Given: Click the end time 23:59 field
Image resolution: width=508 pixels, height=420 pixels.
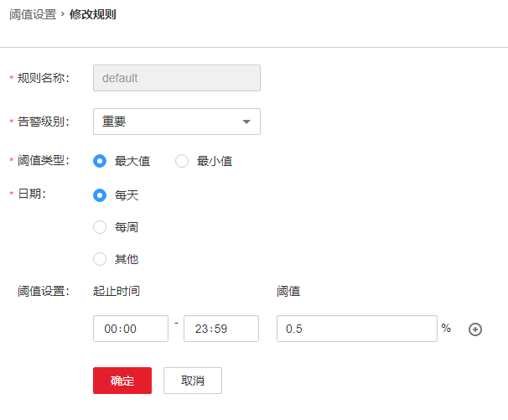Looking at the screenshot, I should click(221, 329).
